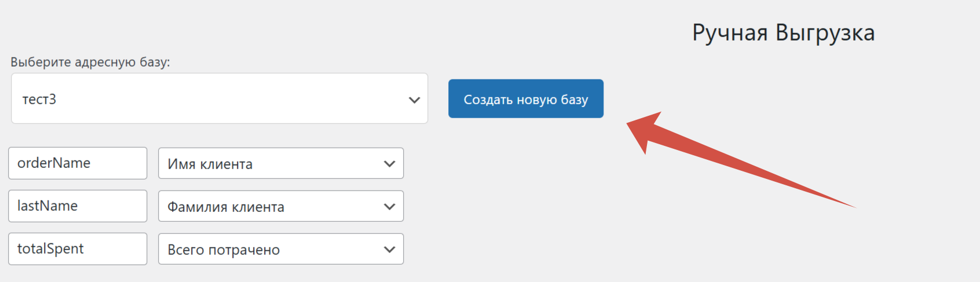Expand the Фамилия клиента dropdown

[x=280, y=207]
